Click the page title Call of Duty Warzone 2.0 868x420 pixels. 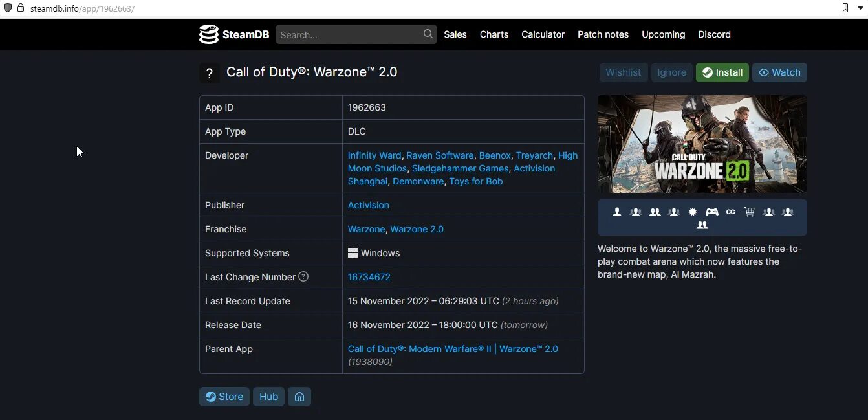pos(312,72)
